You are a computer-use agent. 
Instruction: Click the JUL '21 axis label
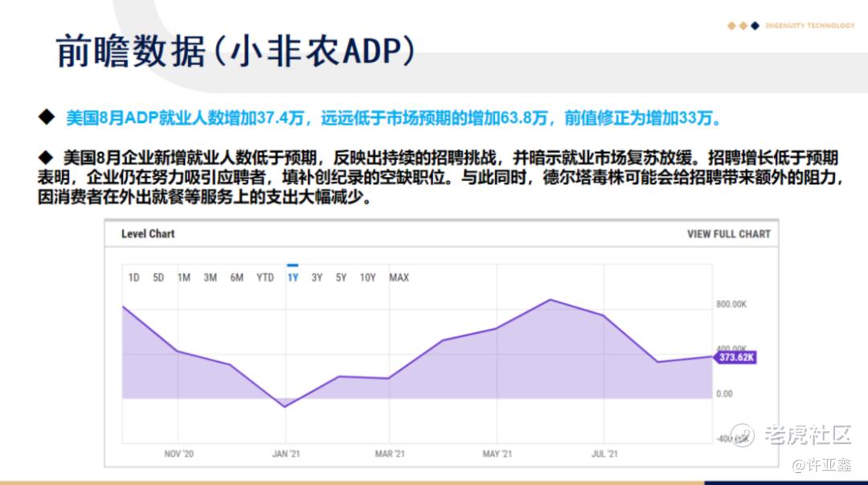coord(604,454)
